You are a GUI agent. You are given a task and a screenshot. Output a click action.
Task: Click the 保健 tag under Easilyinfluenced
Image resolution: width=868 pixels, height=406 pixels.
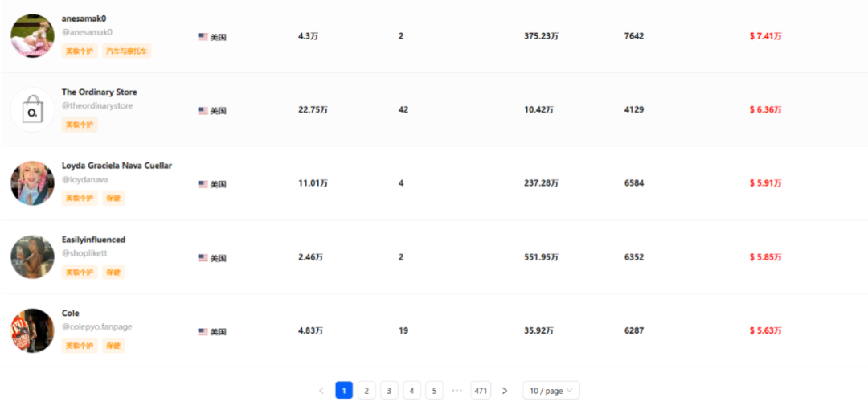(x=113, y=272)
